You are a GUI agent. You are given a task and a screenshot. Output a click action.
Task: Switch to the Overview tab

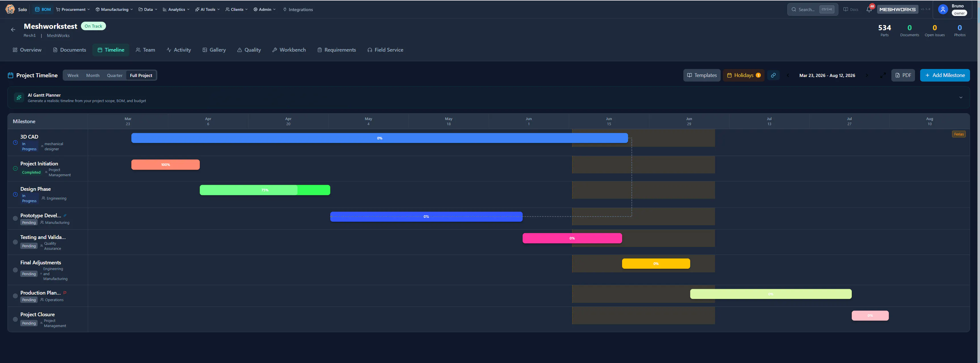tap(27, 50)
